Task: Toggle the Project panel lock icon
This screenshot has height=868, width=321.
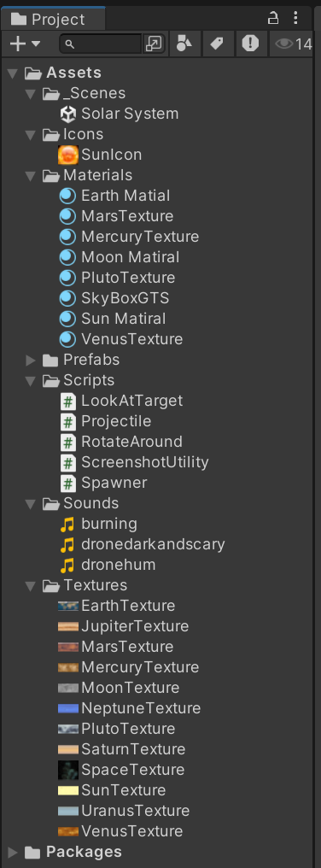Action: 273,18
